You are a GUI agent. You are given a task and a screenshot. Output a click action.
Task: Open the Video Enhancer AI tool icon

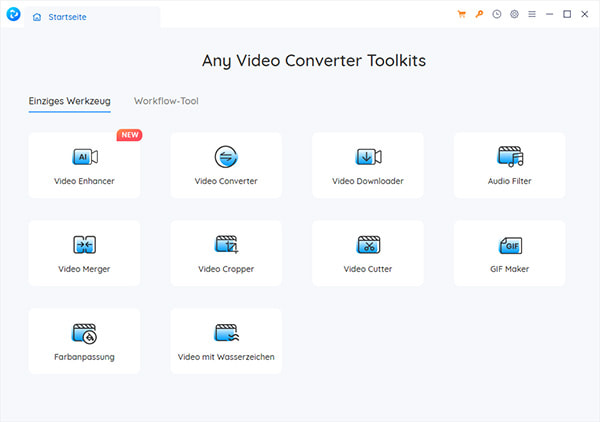point(85,156)
